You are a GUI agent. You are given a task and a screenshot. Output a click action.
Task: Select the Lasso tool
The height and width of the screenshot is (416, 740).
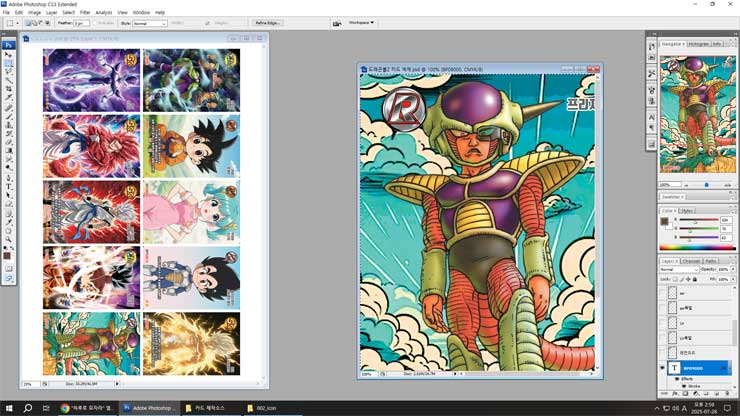(x=8, y=71)
